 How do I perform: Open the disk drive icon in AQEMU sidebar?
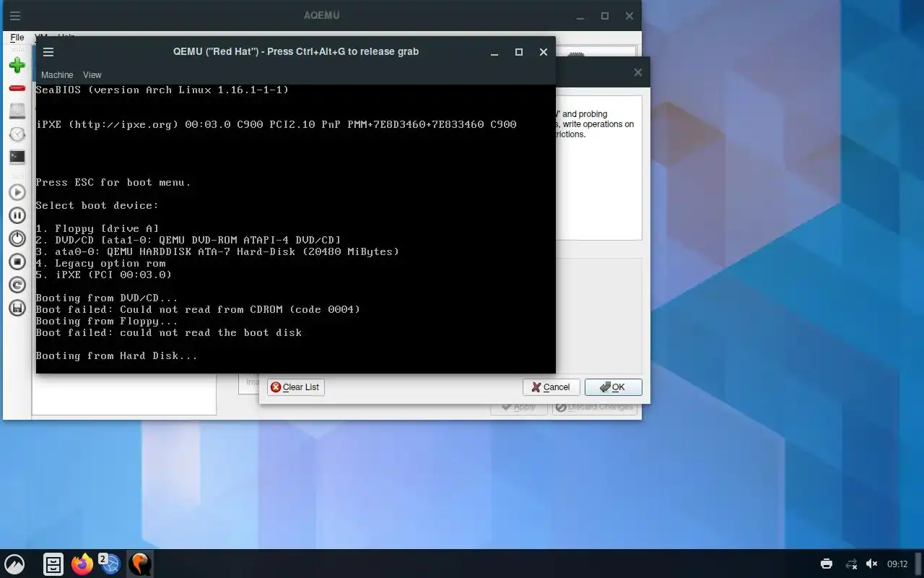[17, 111]
